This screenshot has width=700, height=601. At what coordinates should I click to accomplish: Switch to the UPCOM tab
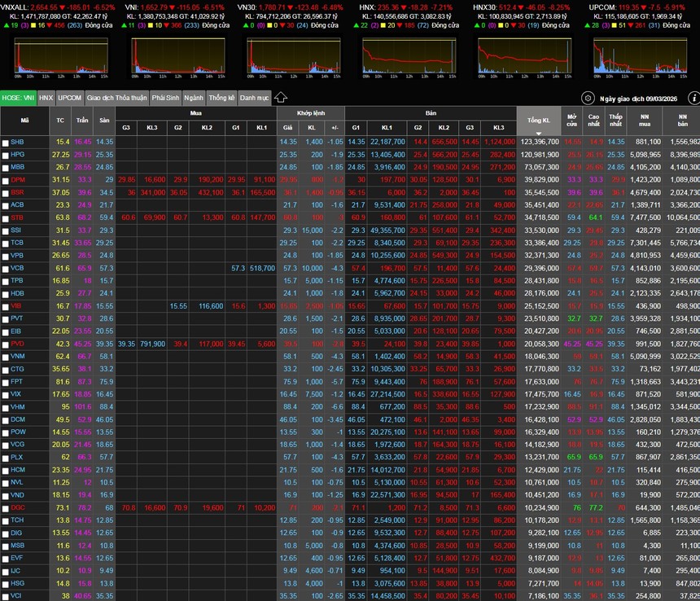coord(70,98)
